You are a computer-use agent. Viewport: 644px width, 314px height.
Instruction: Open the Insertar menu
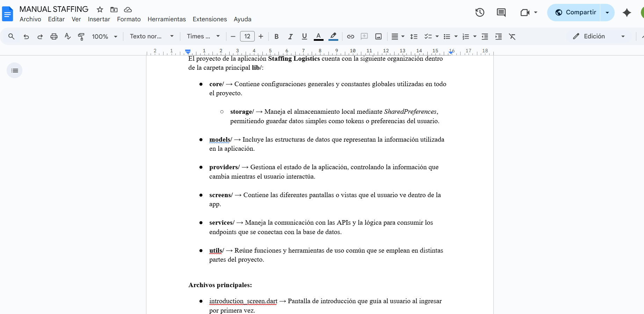[99, 19]
